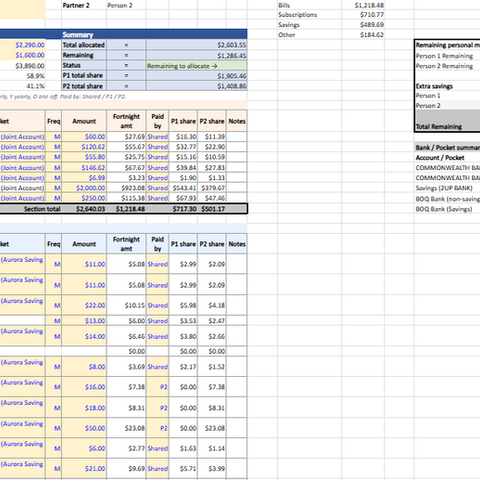Select the 'M' frequency in the $250.00 row

(x=54, y=198)
